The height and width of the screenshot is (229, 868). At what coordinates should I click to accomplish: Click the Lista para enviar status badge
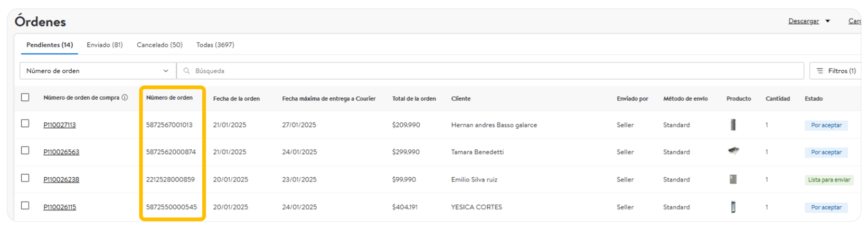pyautogui.click(x=829, y=180)
